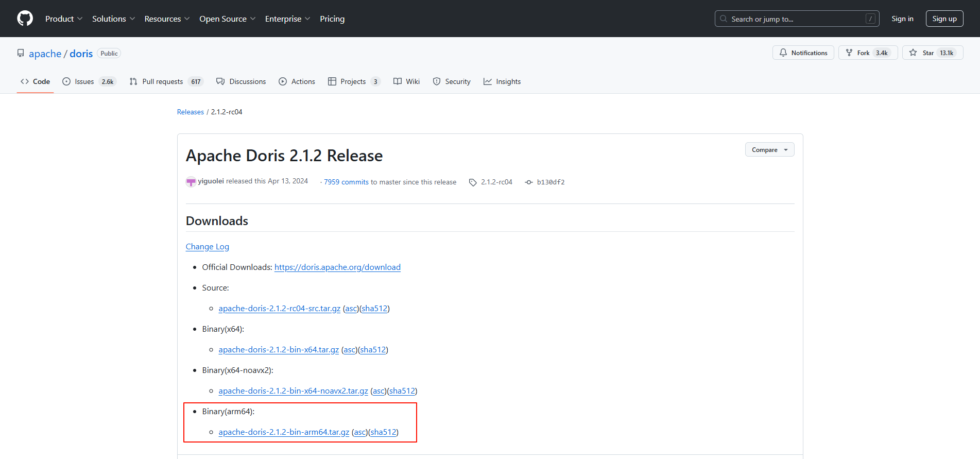Click the Star icon
This screenshot has height=459, width=980.
[x=913, y=53]
